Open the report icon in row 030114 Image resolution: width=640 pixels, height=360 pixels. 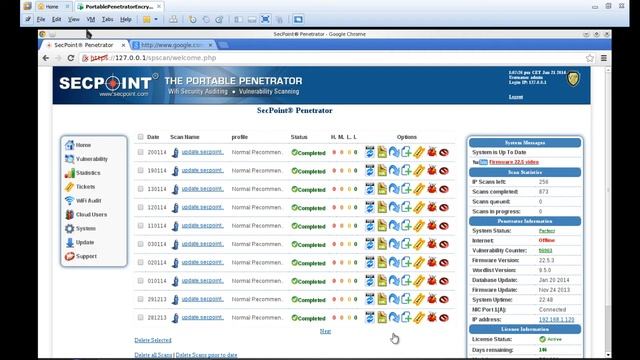(382, 244)
